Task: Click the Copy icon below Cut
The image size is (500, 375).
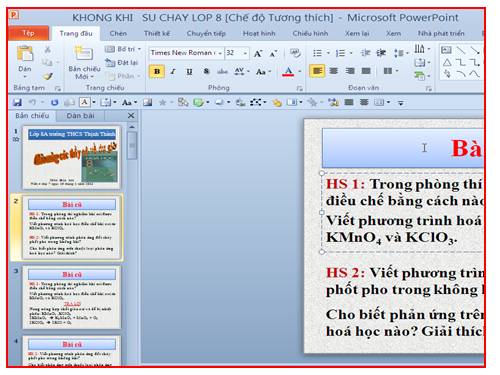Action: 47,62
